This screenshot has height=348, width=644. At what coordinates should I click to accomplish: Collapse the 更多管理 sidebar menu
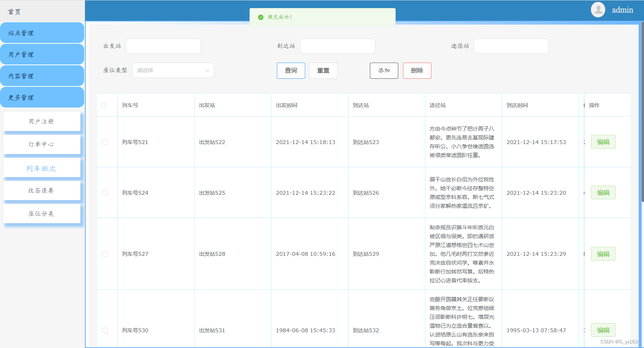point(42,97)
